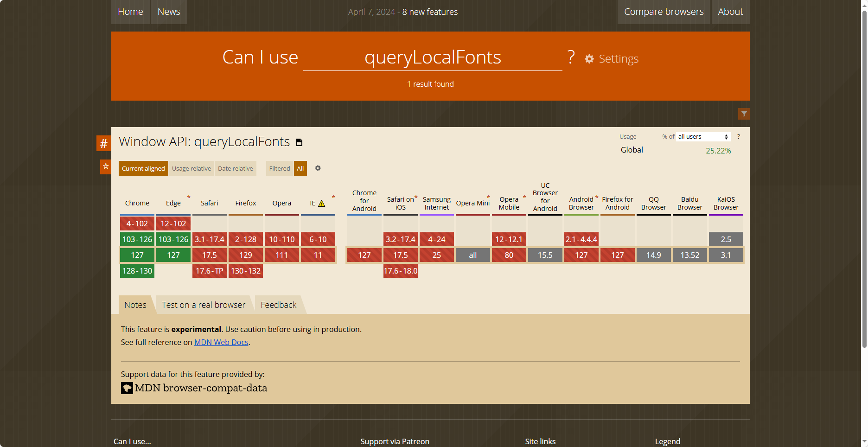
Task: Click the Firefox column header
Action: click(246, 203)
